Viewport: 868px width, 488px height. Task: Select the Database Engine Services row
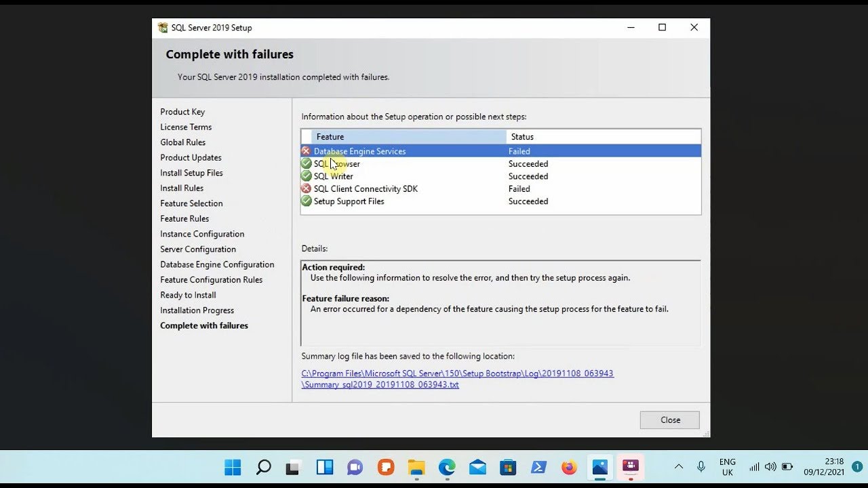(501, 151)
